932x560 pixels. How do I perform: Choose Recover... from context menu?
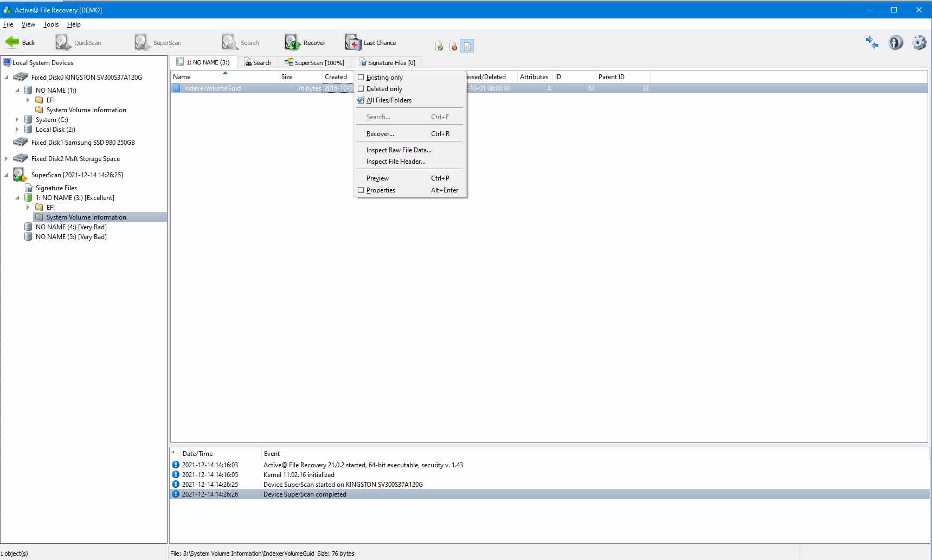[410, 134]
